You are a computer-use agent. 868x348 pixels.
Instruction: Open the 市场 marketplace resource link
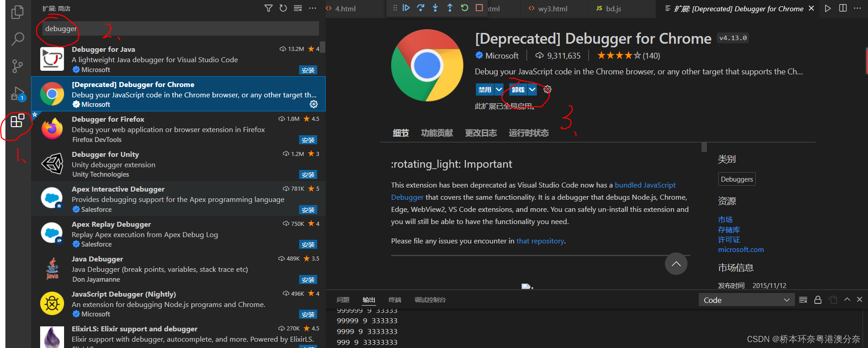725,220
